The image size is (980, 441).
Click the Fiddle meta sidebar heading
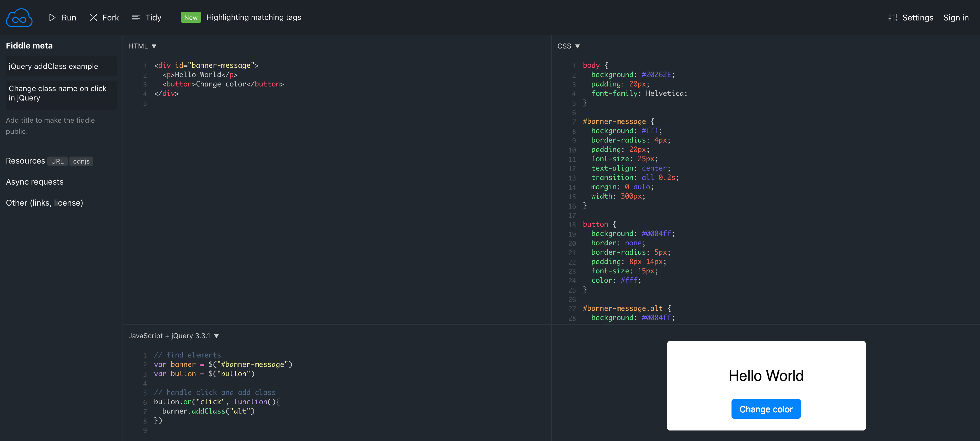[29, 45]
